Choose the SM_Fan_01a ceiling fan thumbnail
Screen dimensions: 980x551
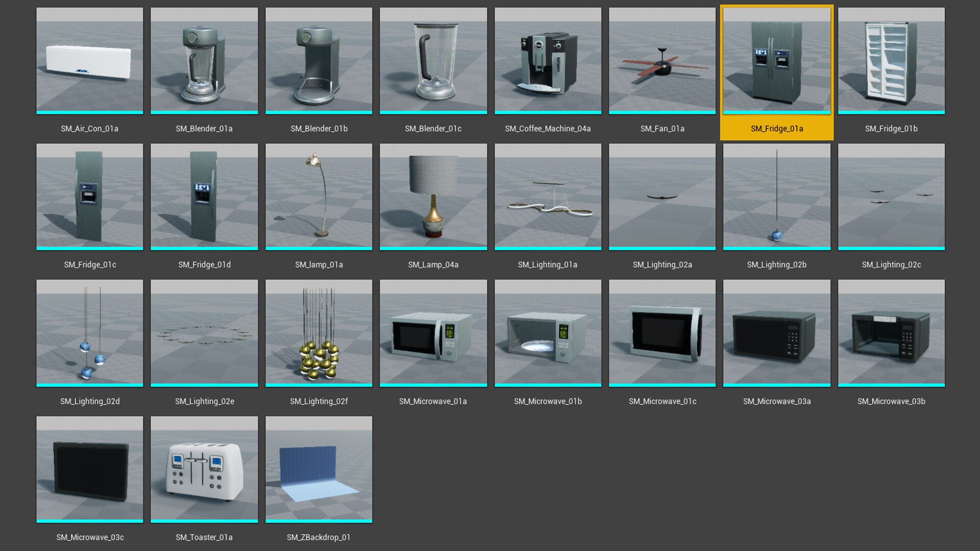[663, 61]
